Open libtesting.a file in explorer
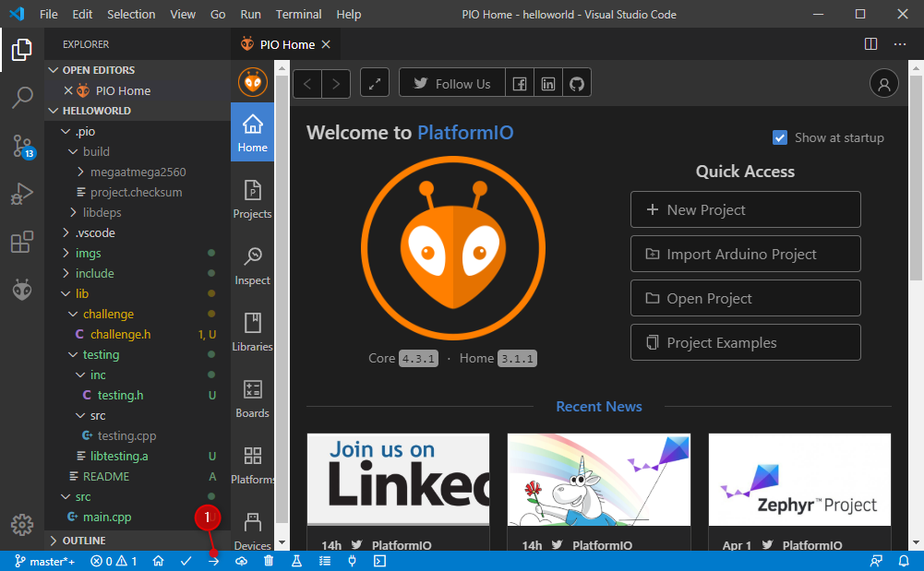 138,457
